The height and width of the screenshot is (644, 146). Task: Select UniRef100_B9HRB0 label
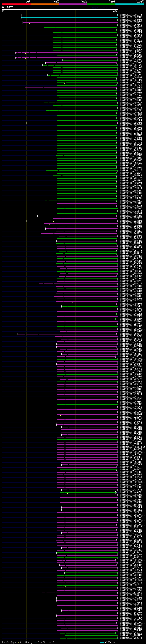point(131,72)
